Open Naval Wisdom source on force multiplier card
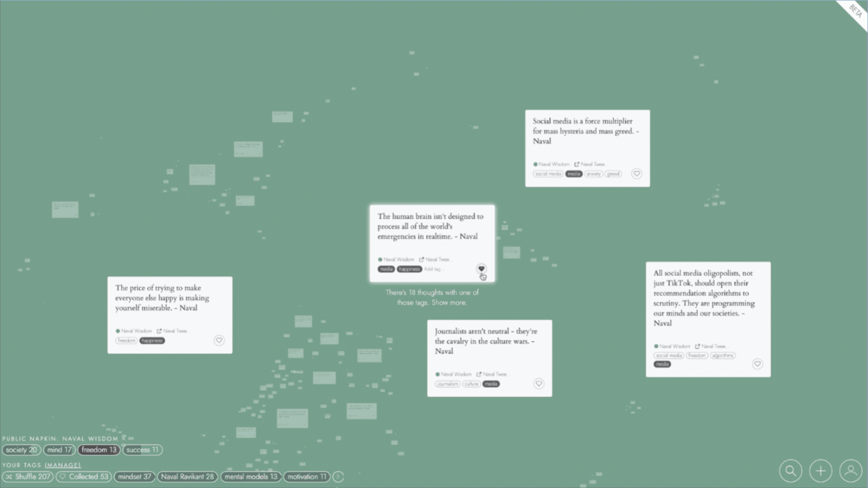 click(x=551, y=164)
